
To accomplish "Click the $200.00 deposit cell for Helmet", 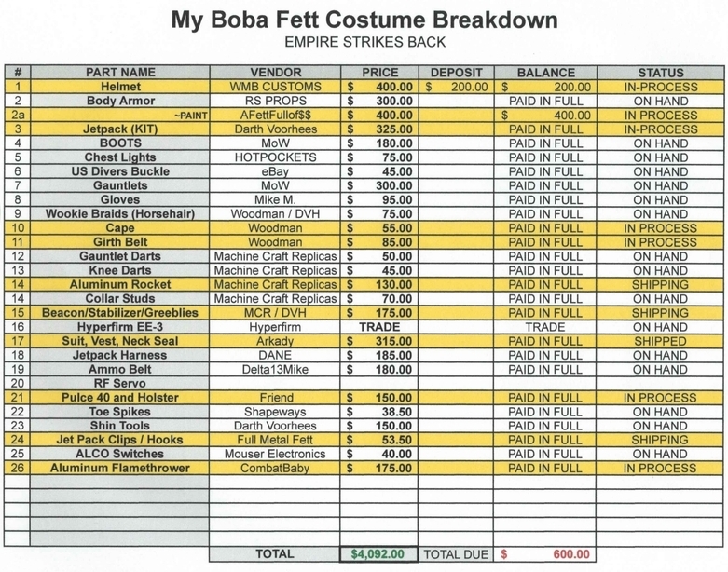I will [x=456, y=87].
